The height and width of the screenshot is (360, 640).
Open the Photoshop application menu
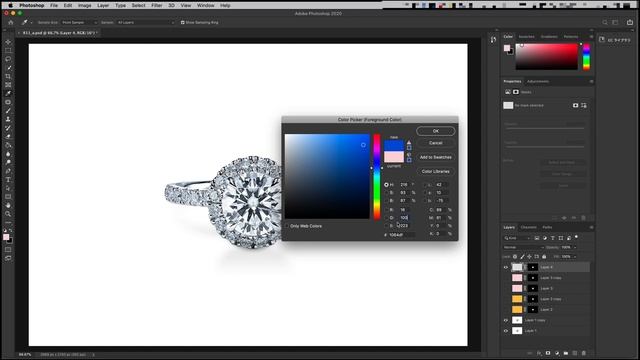pyautogui.click(x=31, y=6)
